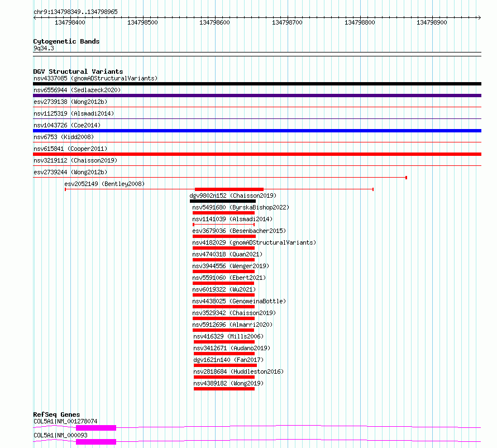Click the nsv5591060 (Ebert2021) label
This screenshot has width=497, height=448.
229,278
